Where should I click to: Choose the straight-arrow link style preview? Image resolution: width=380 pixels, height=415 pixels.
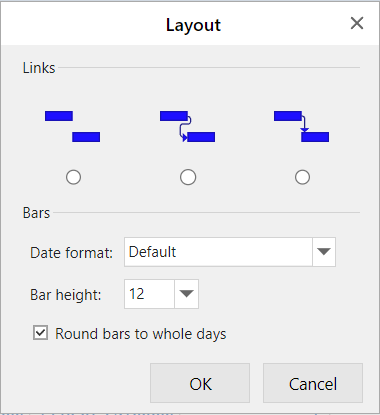301,126
